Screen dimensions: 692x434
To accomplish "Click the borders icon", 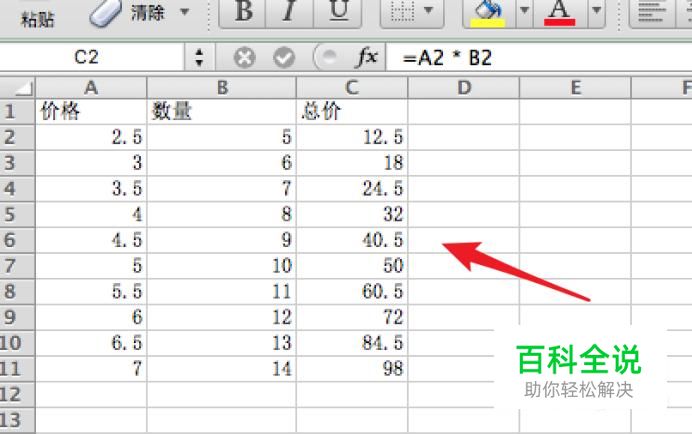I will coord(402,12).
